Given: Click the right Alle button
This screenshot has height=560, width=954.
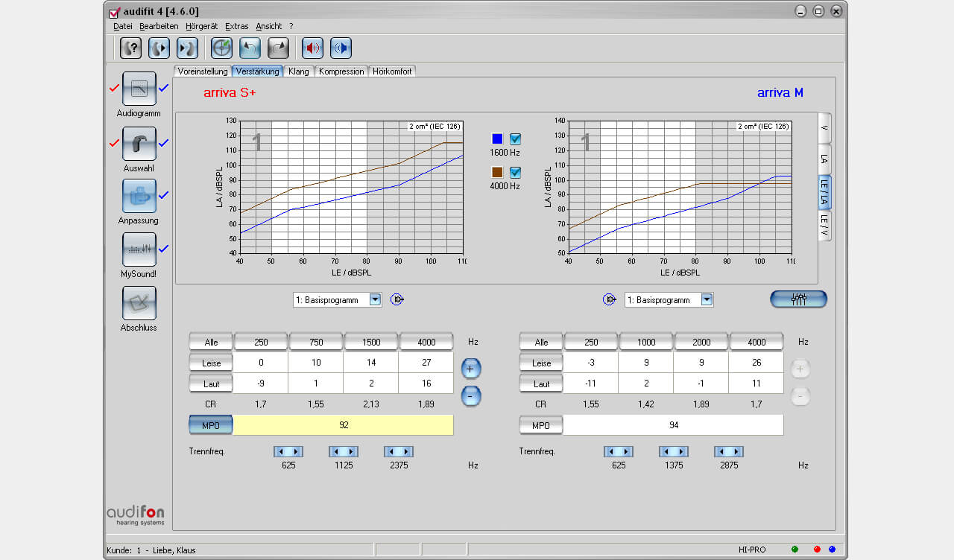Looking at the screenshot, I should [541, 343].
